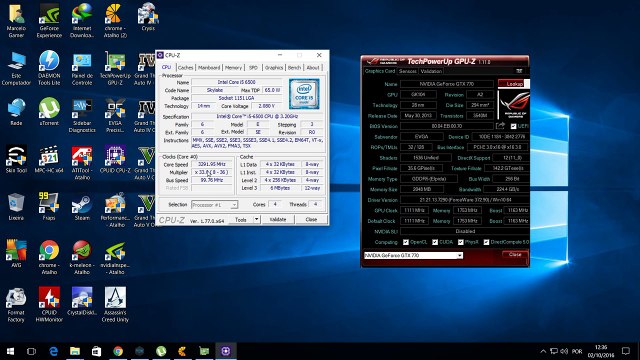Click the Intel Core i5 logo image
This screenshot has height=360, width=640.
pyautogui.click(x=304, y=94)
